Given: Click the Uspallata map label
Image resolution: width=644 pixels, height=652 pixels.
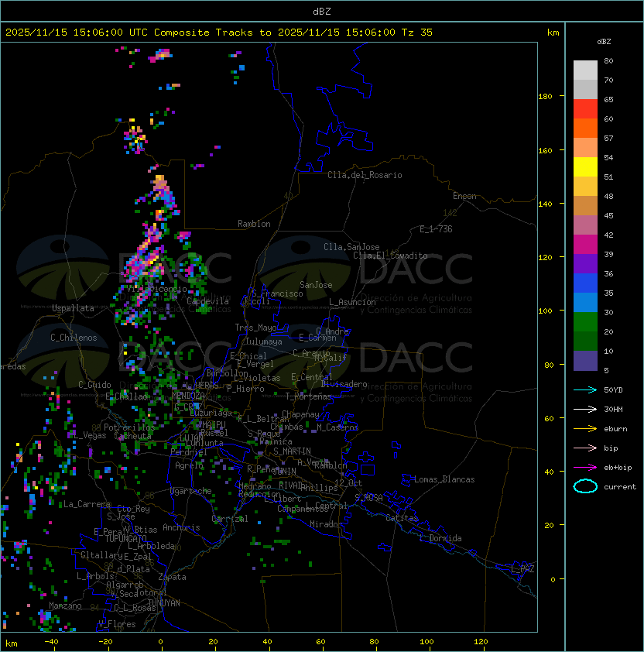Looking at the screenshot, I should point(73,308).
